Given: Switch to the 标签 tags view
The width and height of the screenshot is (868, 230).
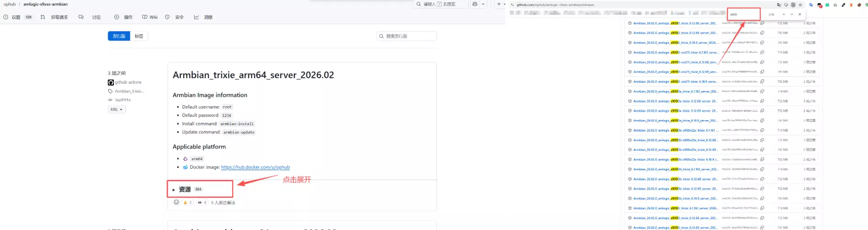Looking at the screenshot, I should tap(139, 36).
